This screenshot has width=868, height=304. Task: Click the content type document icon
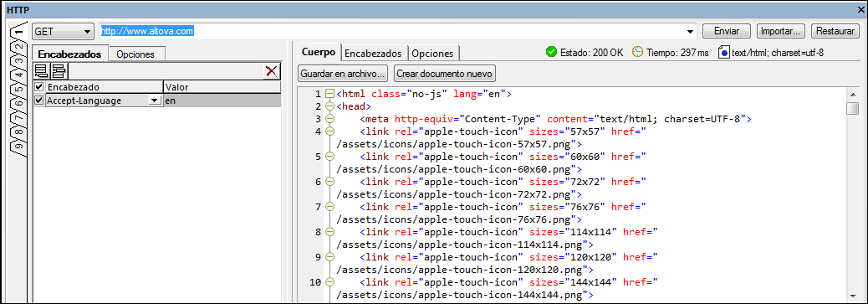click(723, 53)
